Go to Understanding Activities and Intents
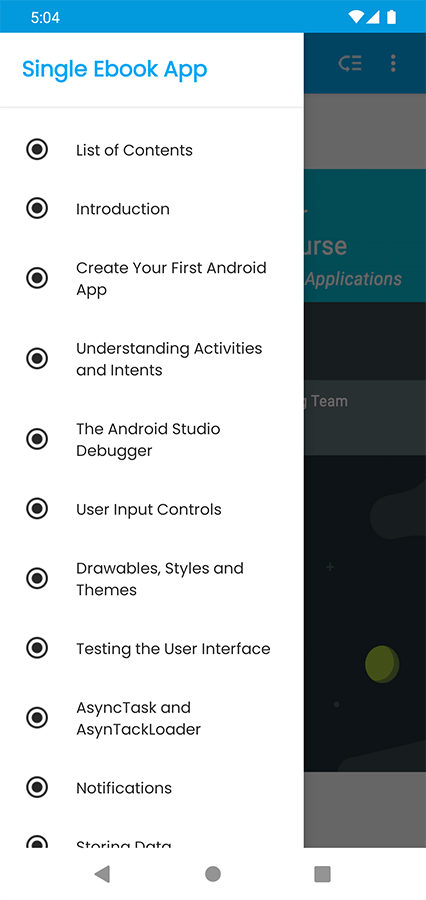Screen dimensions: 426x900 (152, 359)
